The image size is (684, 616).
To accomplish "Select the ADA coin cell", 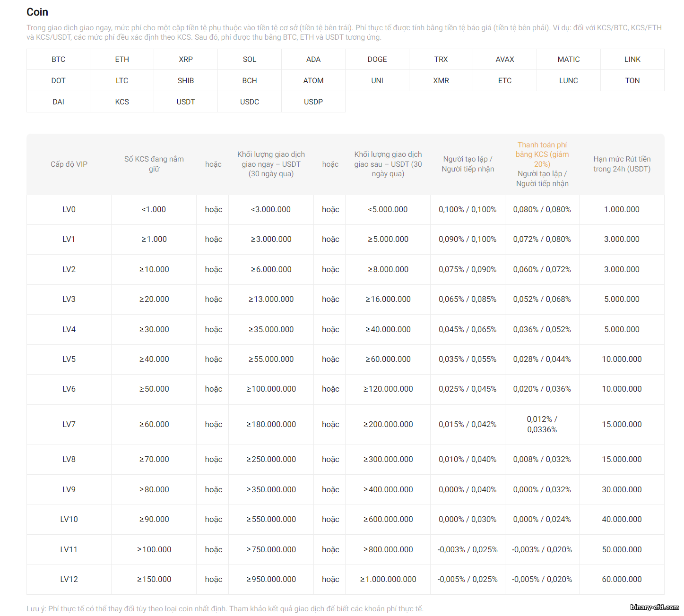I will point(313,60).
